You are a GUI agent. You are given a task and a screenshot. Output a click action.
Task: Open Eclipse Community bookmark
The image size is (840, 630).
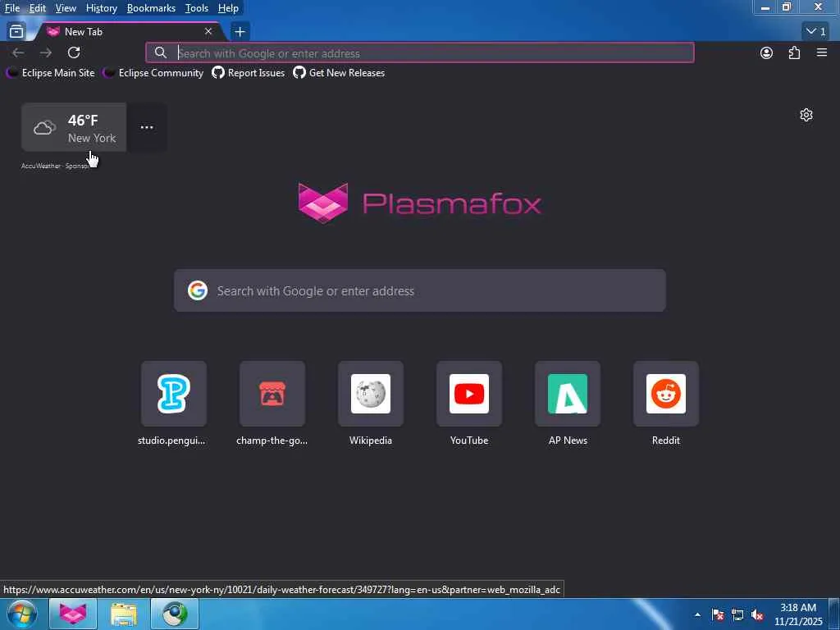tap(153, 73)
